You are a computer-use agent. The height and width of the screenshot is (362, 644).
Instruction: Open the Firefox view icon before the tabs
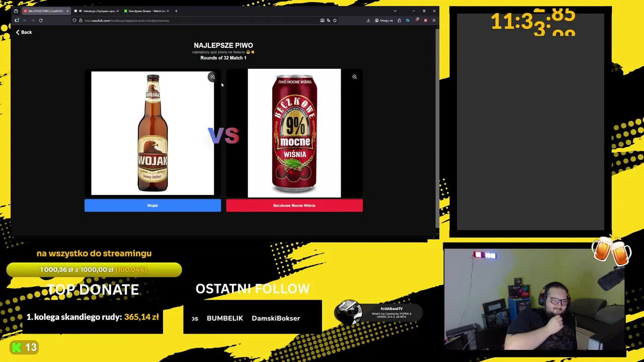[x=16, y=11]
